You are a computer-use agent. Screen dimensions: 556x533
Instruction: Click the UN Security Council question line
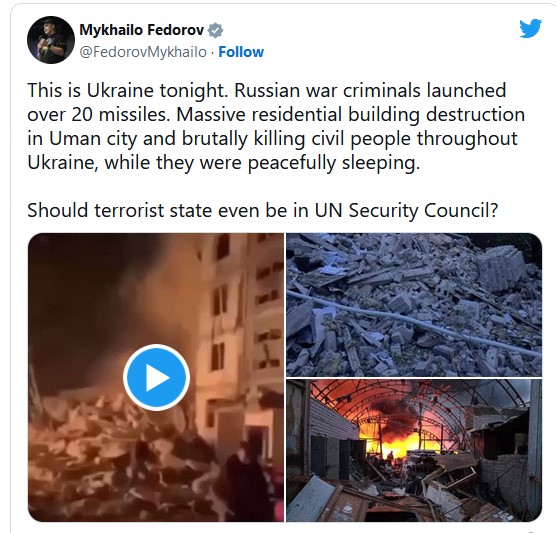(263, 210)
